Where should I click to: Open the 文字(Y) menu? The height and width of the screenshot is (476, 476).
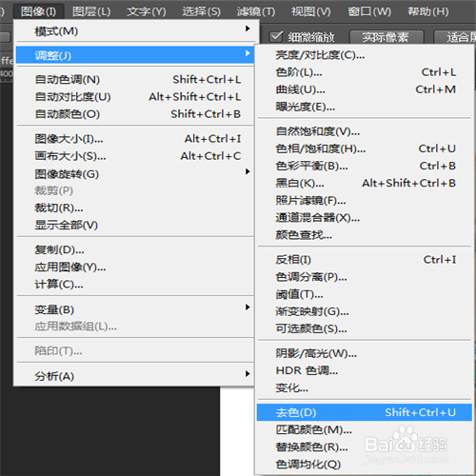147,11
